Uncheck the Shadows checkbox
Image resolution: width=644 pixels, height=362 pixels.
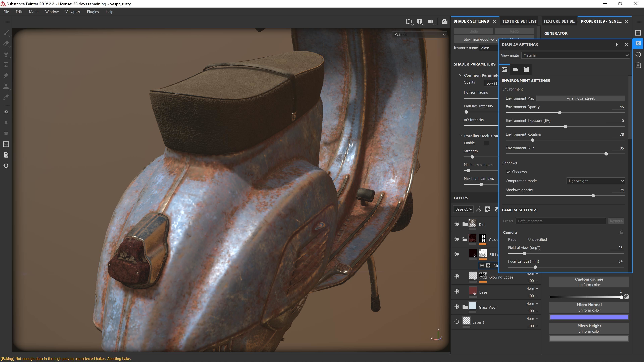point(508,172)
